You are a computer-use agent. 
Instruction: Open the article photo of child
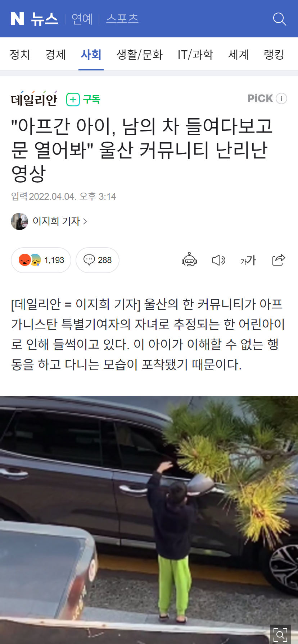149,520
